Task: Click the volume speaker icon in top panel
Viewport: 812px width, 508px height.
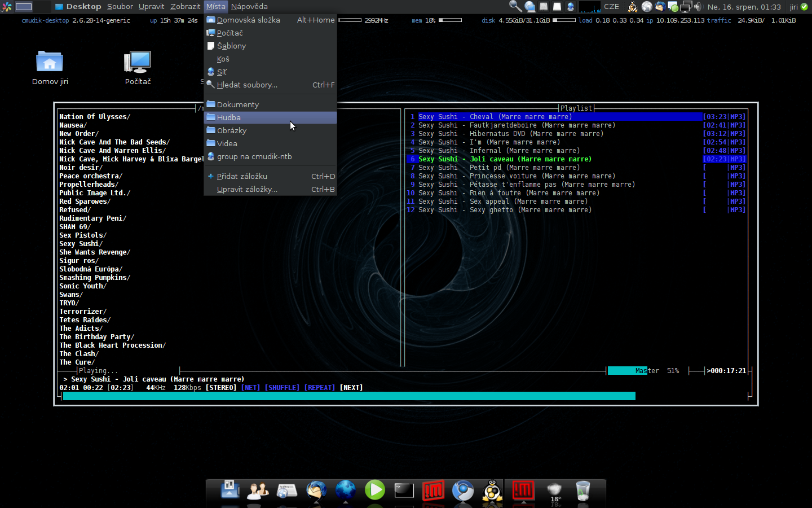Action: point(698,7)
